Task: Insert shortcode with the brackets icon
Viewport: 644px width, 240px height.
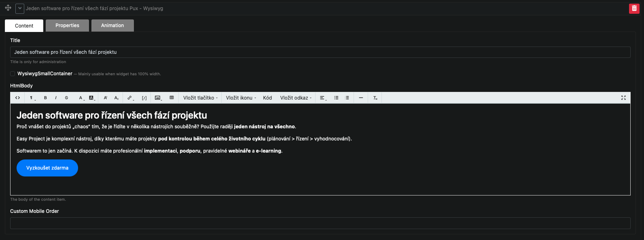Action: click(144, 98)
